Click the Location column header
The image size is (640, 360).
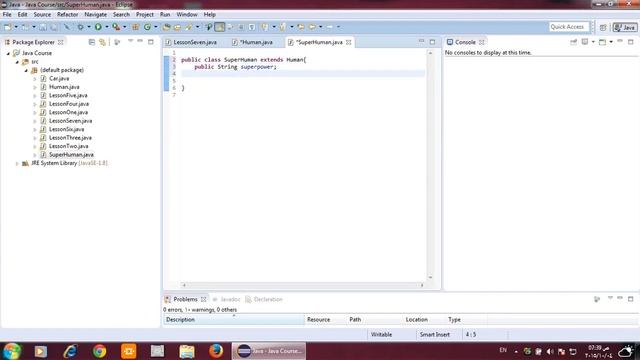424,320
